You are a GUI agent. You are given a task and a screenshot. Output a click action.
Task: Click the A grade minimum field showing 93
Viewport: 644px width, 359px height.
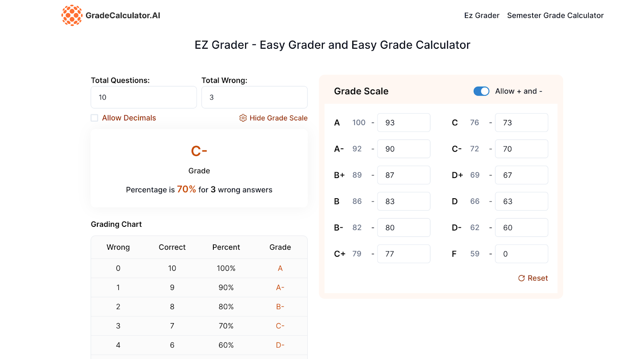coord(404,122)
